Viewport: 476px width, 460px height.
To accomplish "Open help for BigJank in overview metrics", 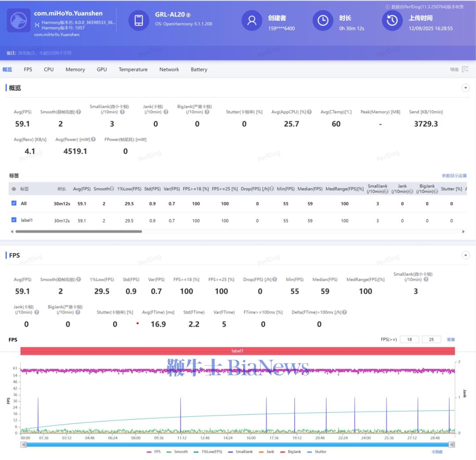I will 207,112.
